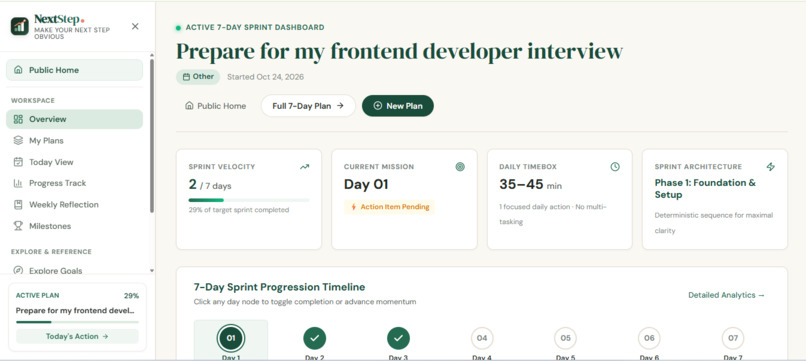Go to Today View
The width and height of the screenshot is (806, 361).
point(75,162)
